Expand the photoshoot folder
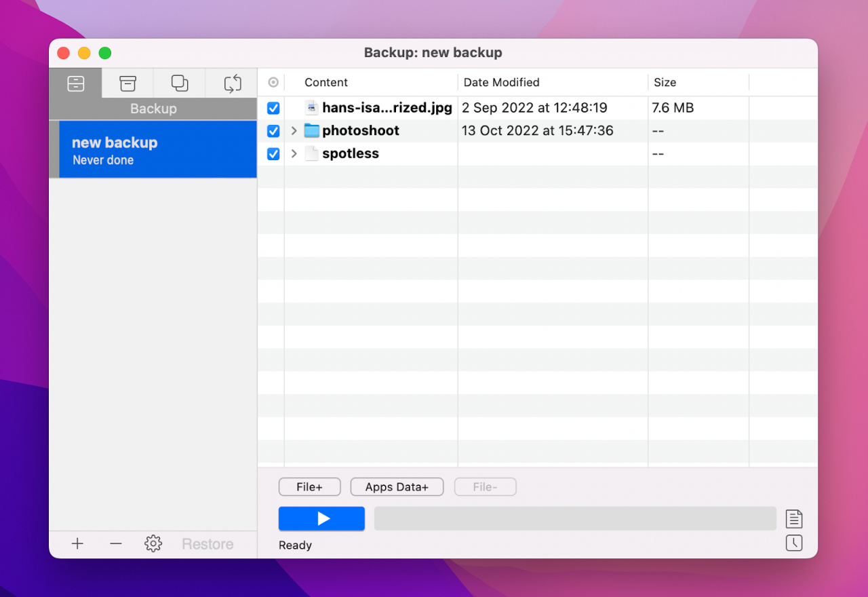 (294, 131)
